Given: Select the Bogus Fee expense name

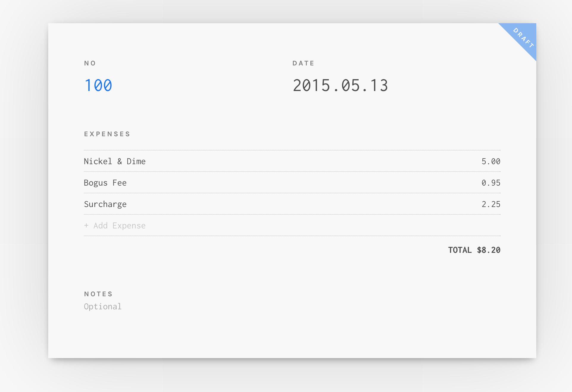Looking at the screenshot, I should pyautogui.click(x=105, y=183).
